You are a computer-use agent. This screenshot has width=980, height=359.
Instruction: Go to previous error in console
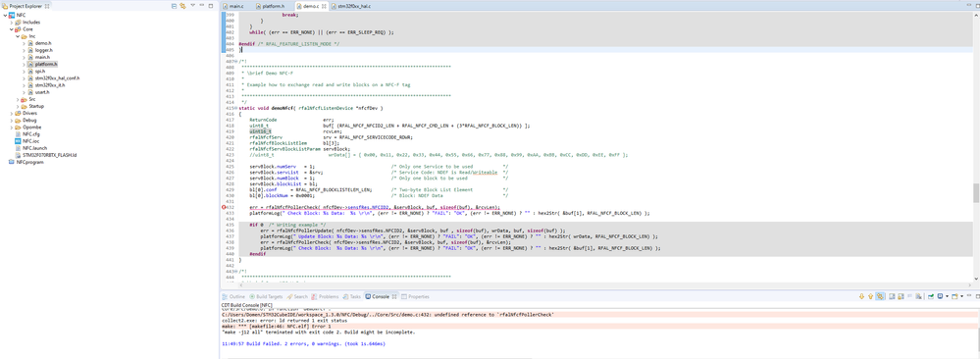click(870, 296)
